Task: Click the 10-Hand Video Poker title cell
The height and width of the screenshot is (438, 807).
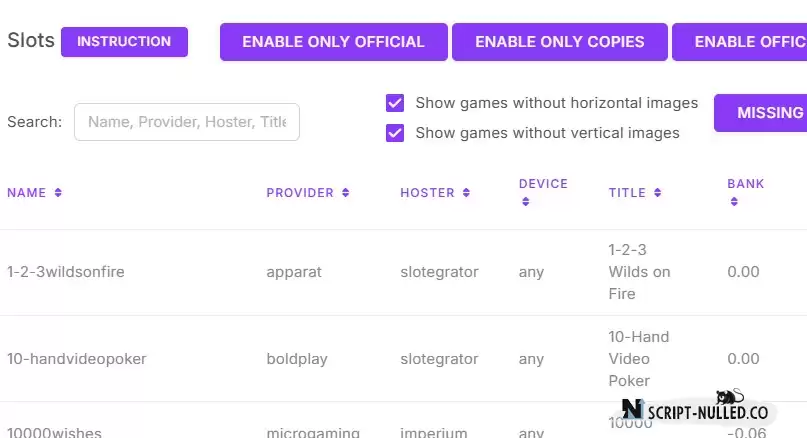Action: coord(639,359)
